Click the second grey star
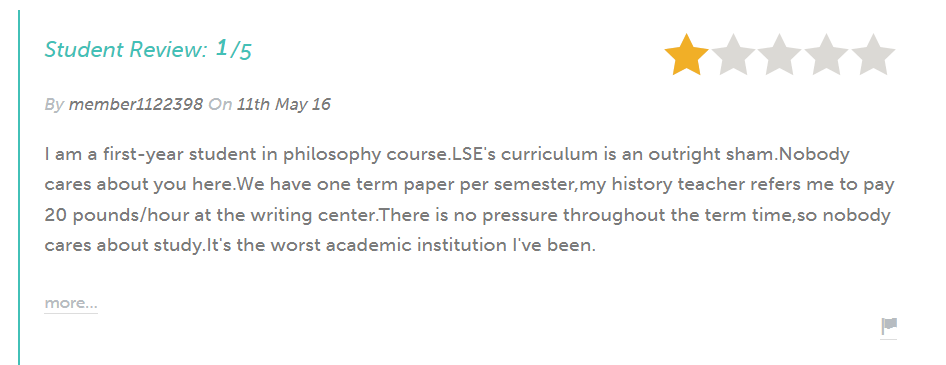946x365 pixels. pyautogui.click(x=733, y=55)
